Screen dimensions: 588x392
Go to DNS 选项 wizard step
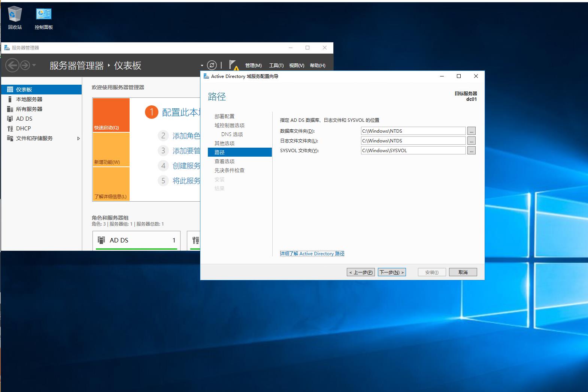232,135
